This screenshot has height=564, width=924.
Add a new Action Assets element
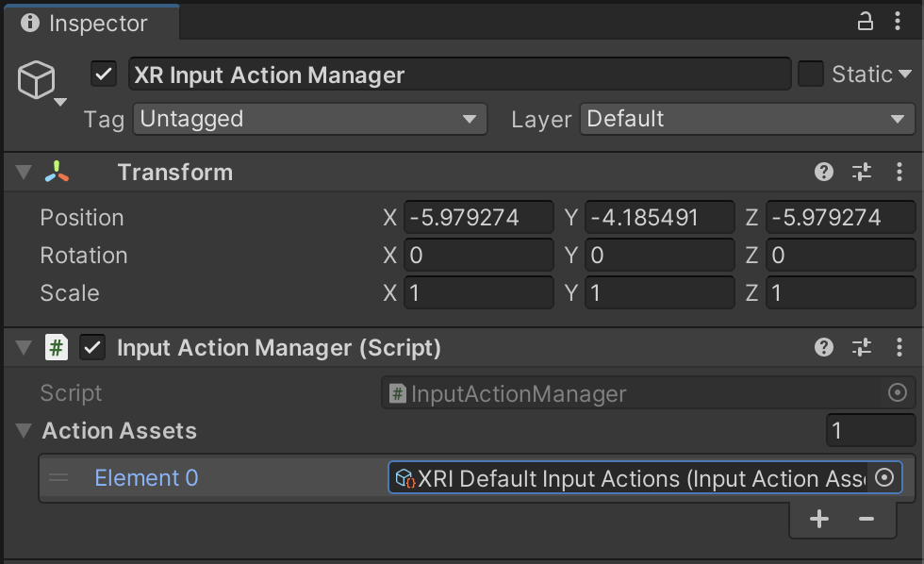point(819,519)
